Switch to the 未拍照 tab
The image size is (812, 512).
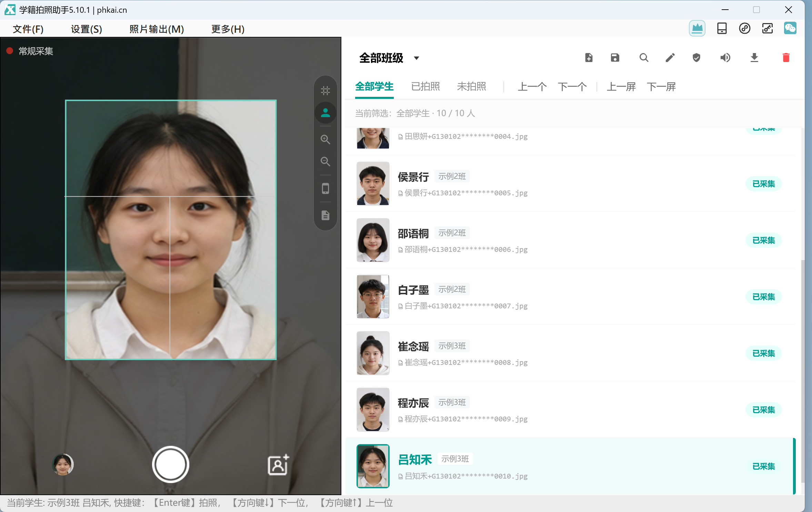click(x=471, y=86)
